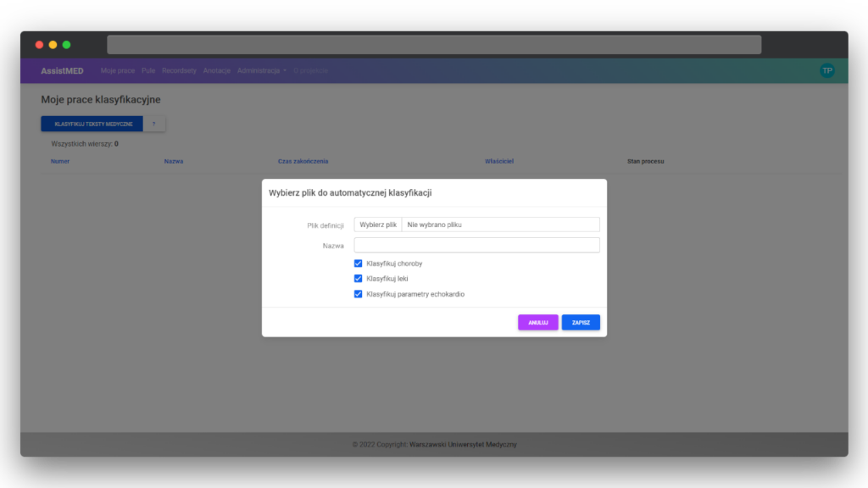Click into the Nazwa text input field

point(476,245)
